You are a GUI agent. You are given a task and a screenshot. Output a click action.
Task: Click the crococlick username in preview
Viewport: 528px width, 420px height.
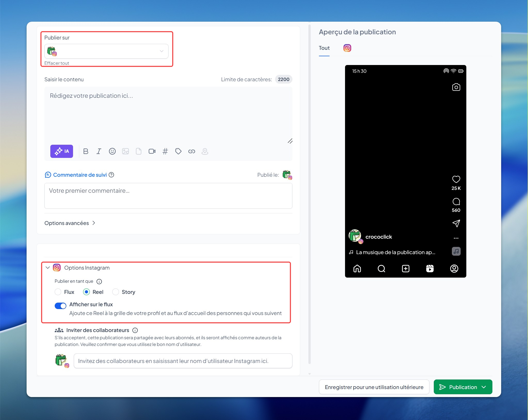coord(379,237)
